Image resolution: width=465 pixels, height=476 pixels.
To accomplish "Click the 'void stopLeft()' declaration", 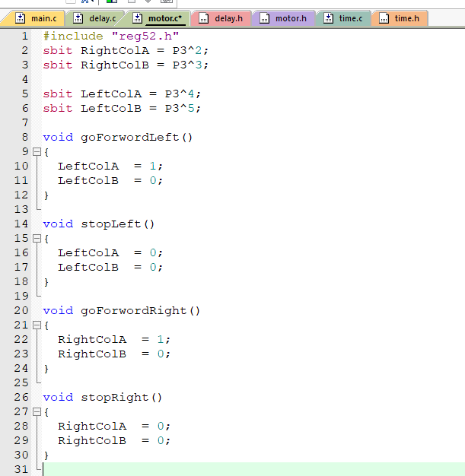I will [x=99, y=224].
